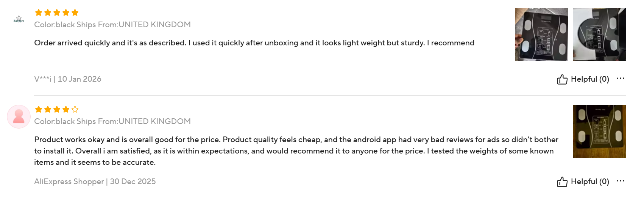
Task: Click the pink default user avatar
Action: tap(19, 116)
